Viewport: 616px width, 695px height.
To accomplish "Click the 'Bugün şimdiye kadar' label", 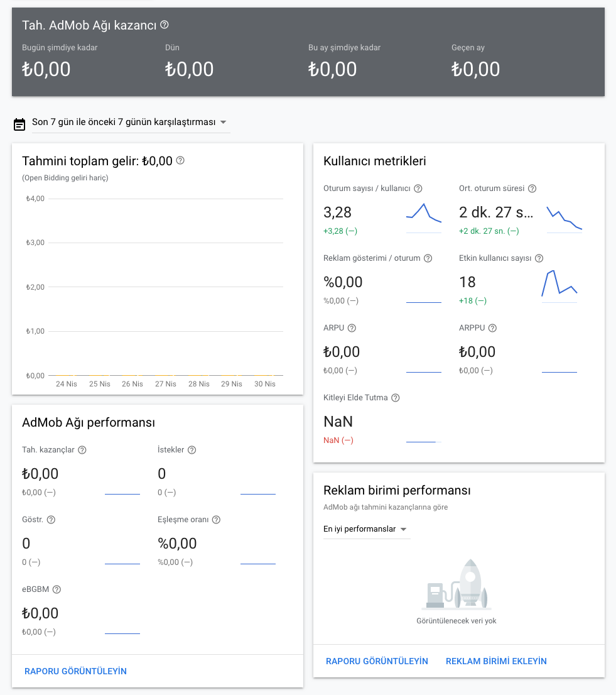I will click(60, 47).
